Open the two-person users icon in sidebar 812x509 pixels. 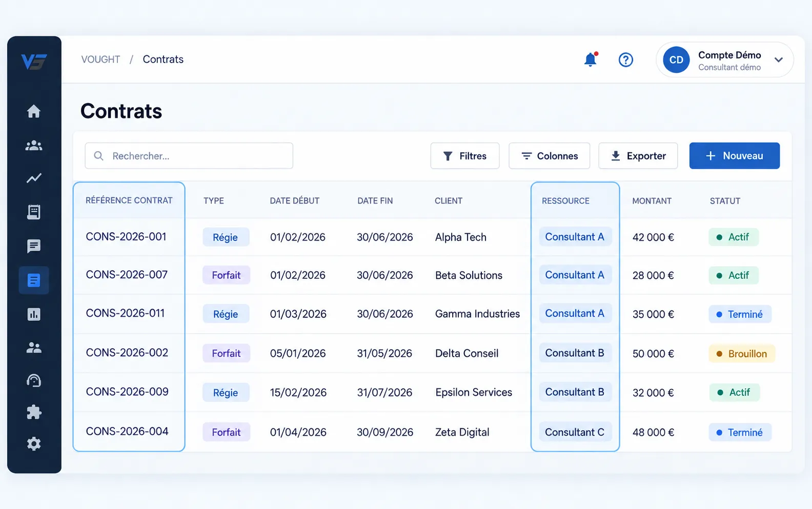(x=34, y=348)
